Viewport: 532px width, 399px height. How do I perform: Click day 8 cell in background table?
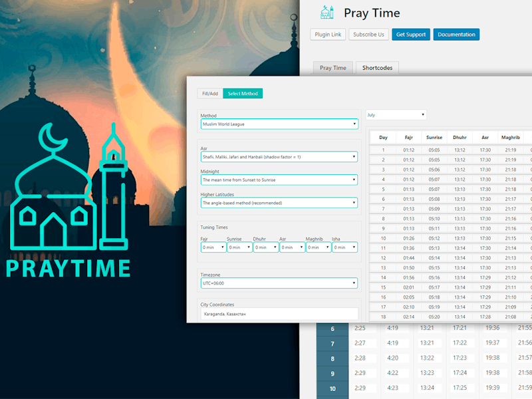tap(332, 358)
